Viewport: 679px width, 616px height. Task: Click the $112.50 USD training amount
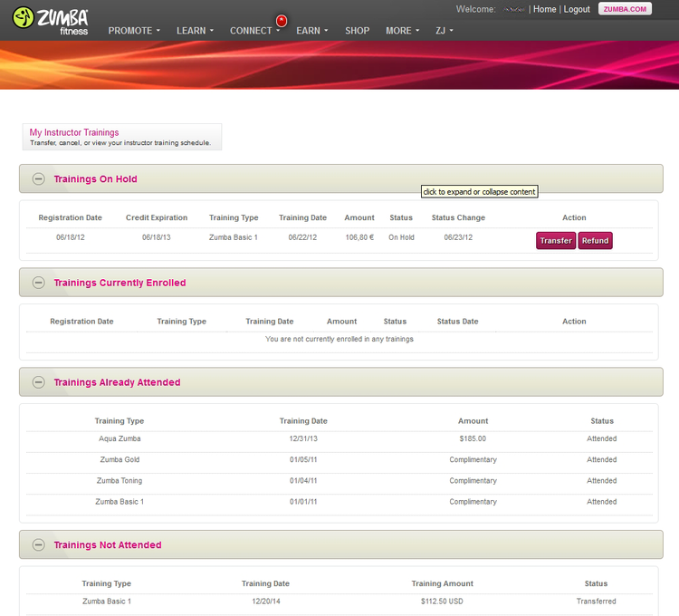[x=442, y=602]
